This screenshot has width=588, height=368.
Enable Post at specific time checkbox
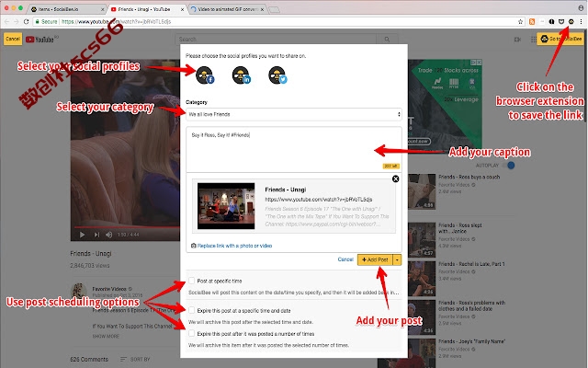tap(192, 281)
